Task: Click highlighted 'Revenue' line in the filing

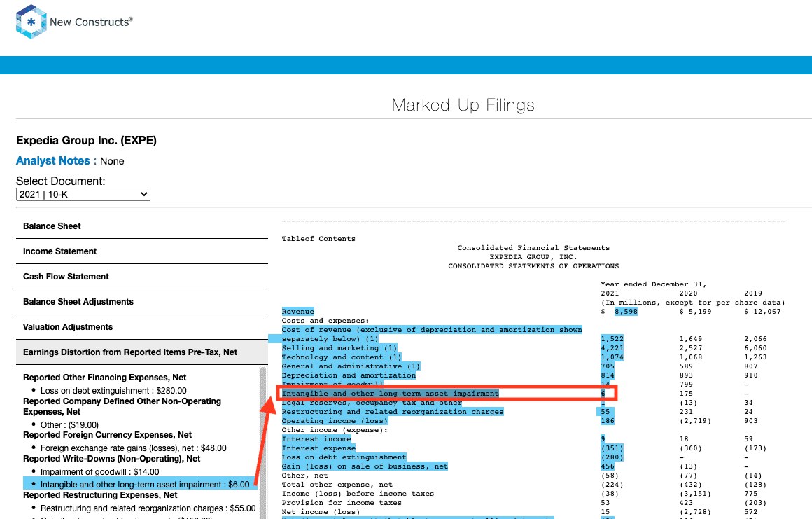Action: point(297,311)
